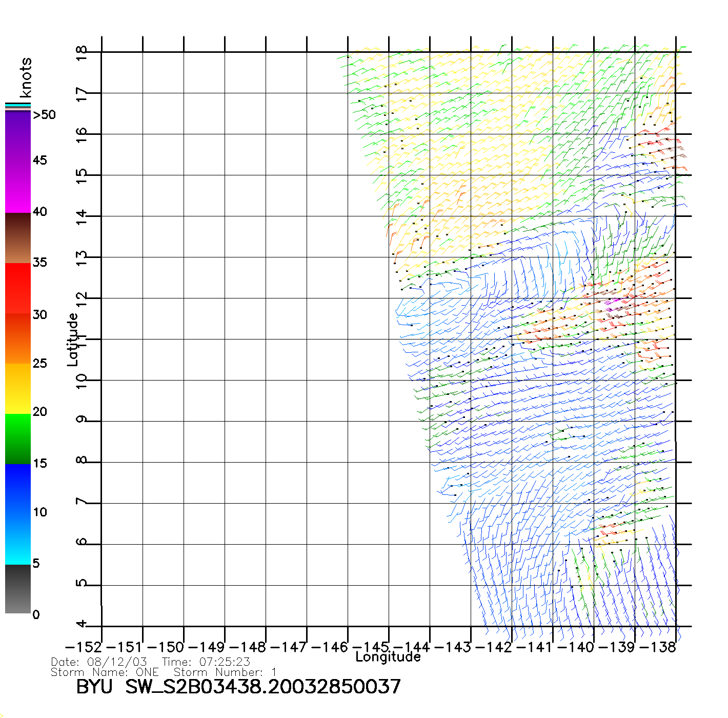The width and height of the screenshot is (728, 718).
Task: Click the 'BYU SW_S2B03438.20032850037' title
Action: point(238,687)
